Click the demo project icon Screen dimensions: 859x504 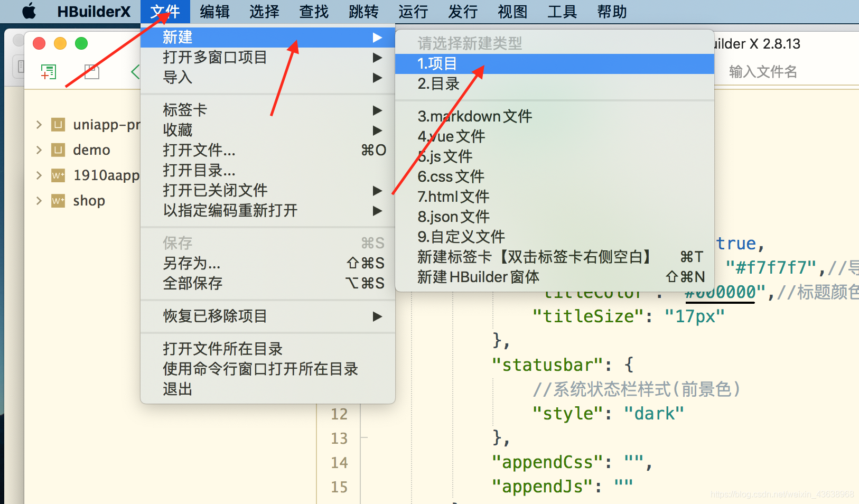pos(58,150)
